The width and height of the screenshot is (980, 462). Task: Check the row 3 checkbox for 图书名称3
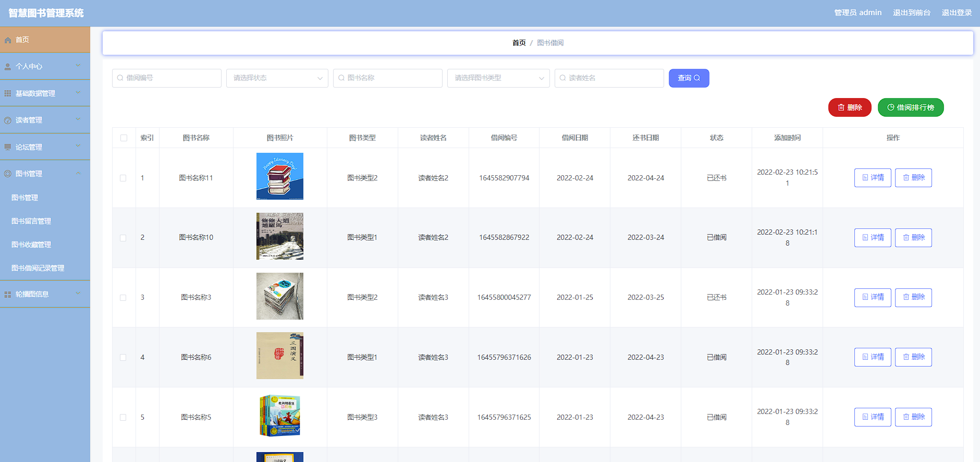pyautogui.click(x=123, y=298)
